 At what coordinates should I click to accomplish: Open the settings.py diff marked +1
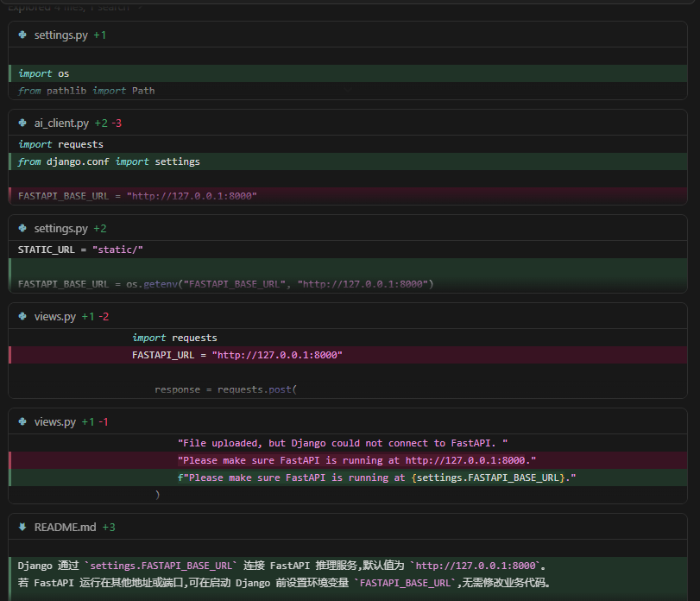click(60, 35)
